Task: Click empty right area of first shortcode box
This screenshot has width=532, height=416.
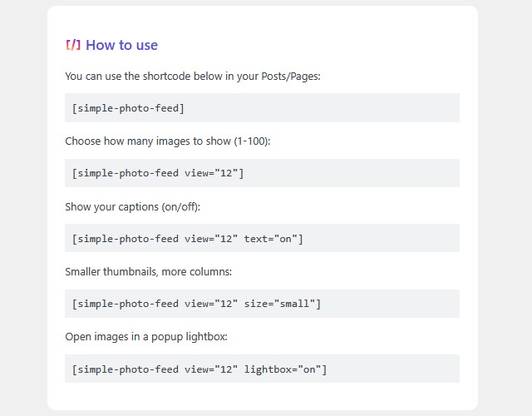Action: [323, 108]
